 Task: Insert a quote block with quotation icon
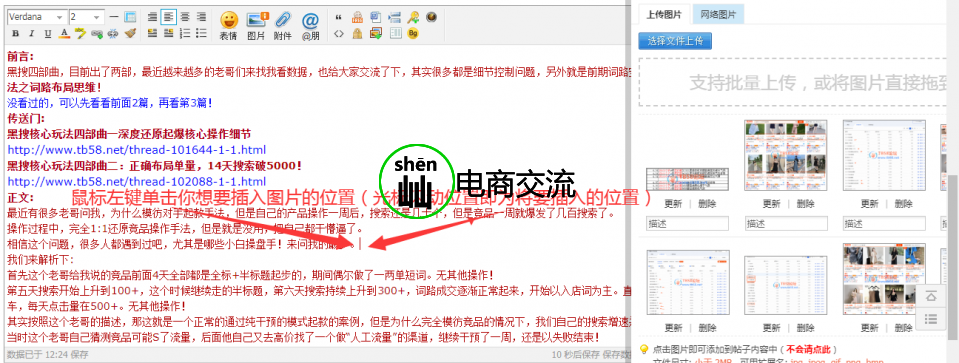[338, 17]
